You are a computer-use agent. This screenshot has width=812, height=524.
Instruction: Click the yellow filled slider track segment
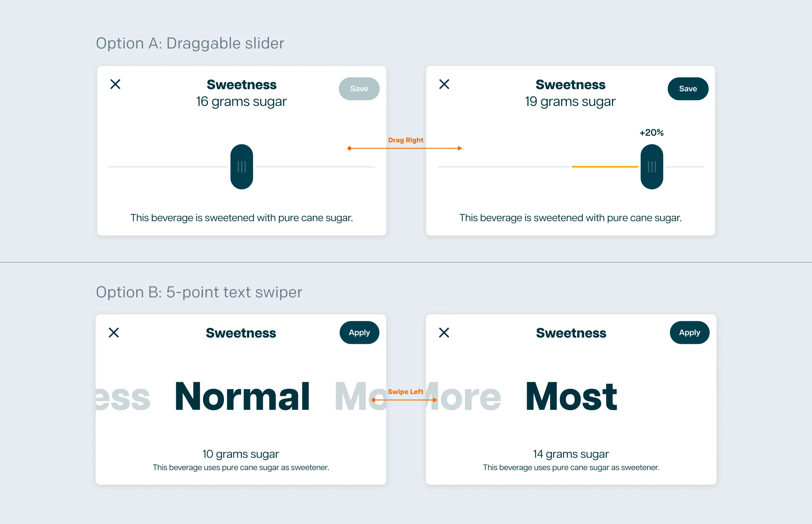(605, 167)
